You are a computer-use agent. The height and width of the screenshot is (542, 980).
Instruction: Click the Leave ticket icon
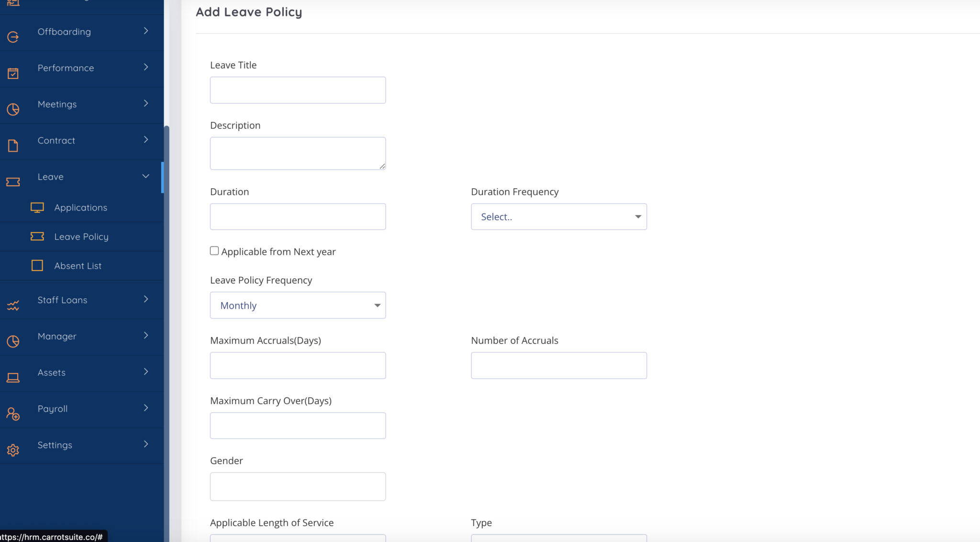tap(13, 181)
